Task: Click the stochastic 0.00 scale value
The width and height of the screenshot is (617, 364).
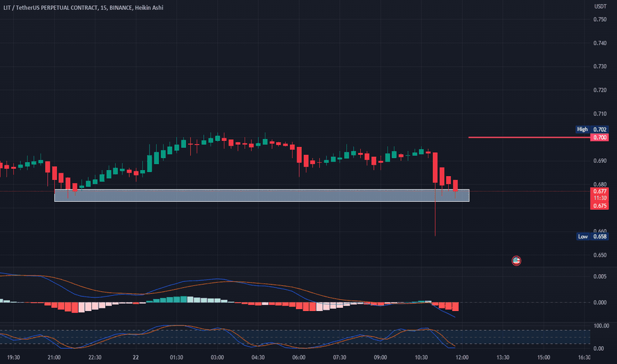Action: click(x=598, y=349)
